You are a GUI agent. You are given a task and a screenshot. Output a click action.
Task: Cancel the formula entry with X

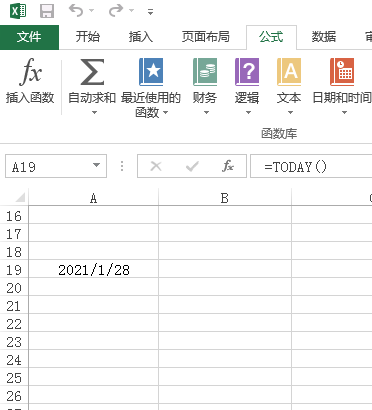coord(156,166)
